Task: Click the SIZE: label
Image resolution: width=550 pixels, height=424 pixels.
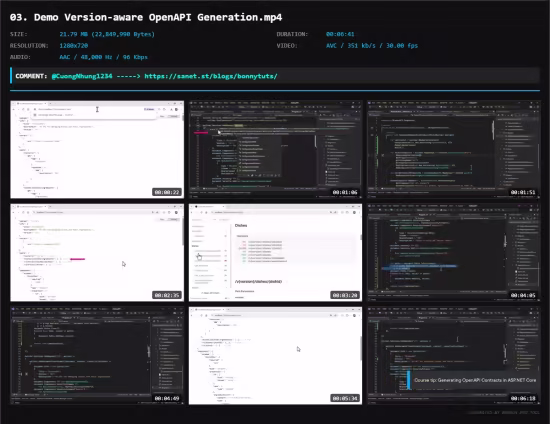Action: (19, 34)
